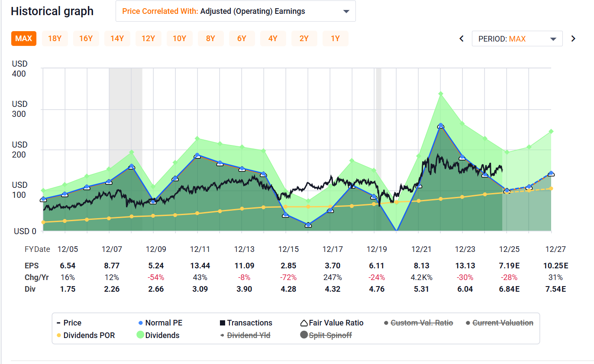Click the Split Spinoff legend circle icon
594x364 pixels.
click(x=304, y=335)
